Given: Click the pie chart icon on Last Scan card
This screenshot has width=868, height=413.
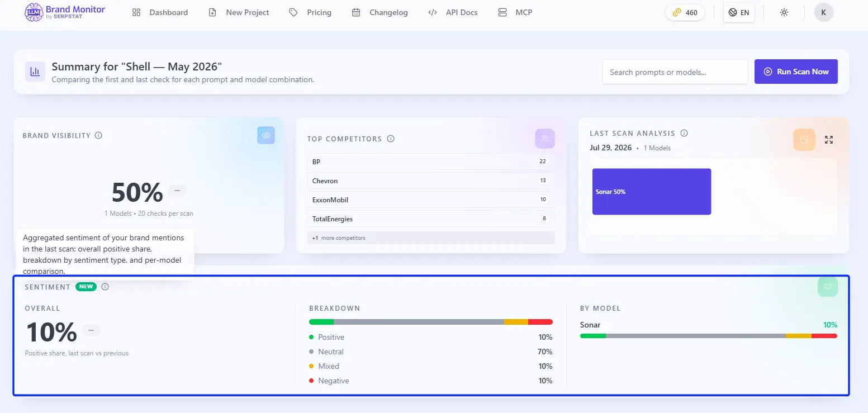Looking at the screenshot, I should click(804, 140).
